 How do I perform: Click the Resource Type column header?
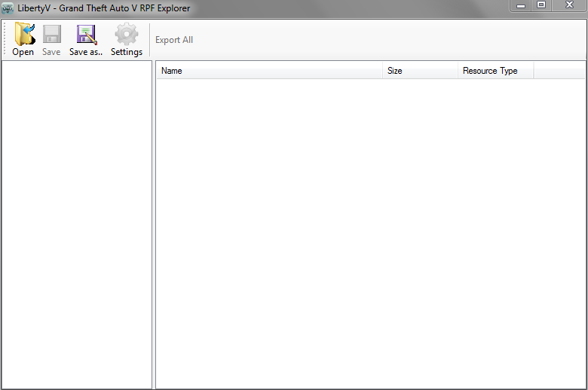tap(495, 71)
